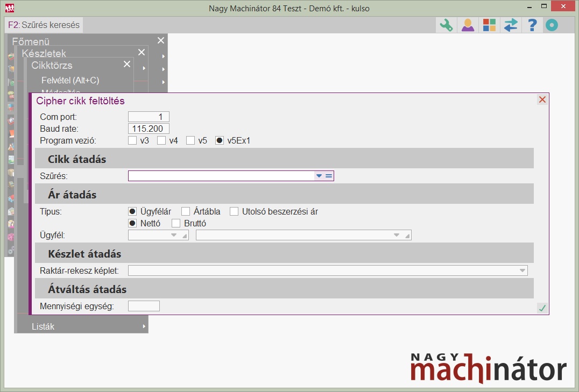Close the Cikktörzs menu panel

[x=127, y=64]
